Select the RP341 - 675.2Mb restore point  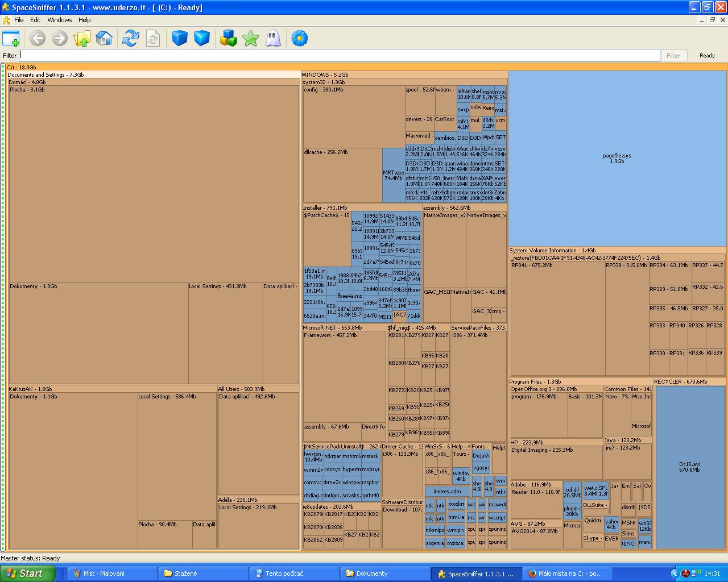tap(557, 318)
